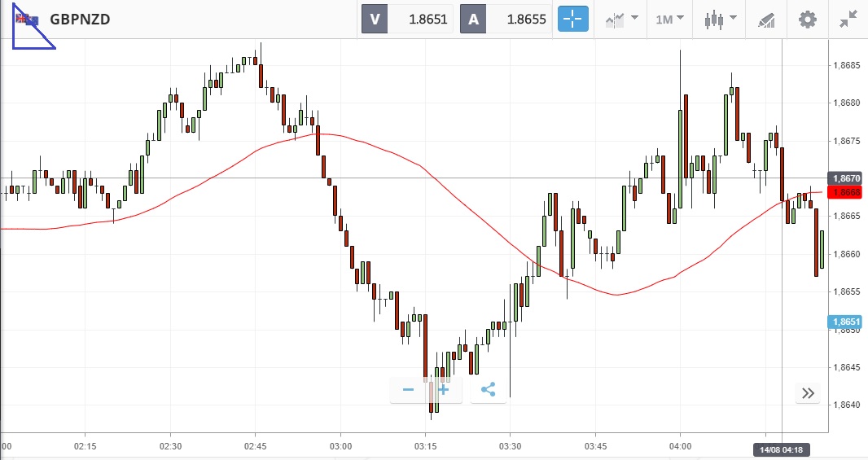
Task: Zoom in with the plus button
Action: coord(444,390)
